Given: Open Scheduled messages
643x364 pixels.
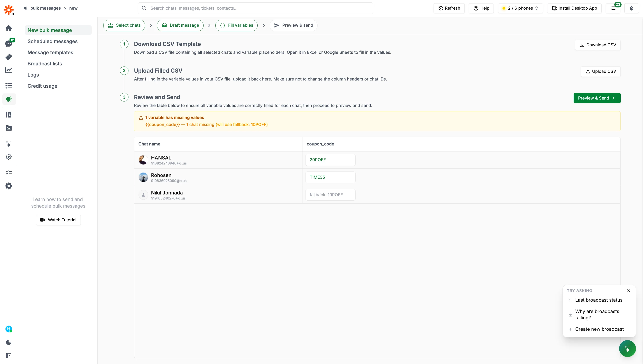Looking at the screenshot, I should [x=53, y=41].
